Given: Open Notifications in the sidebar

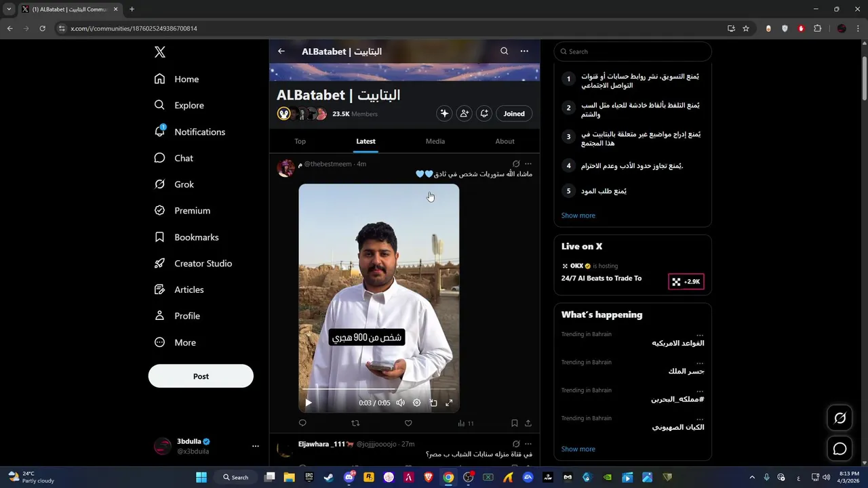Looking at the screenshot, I should 190,131.
